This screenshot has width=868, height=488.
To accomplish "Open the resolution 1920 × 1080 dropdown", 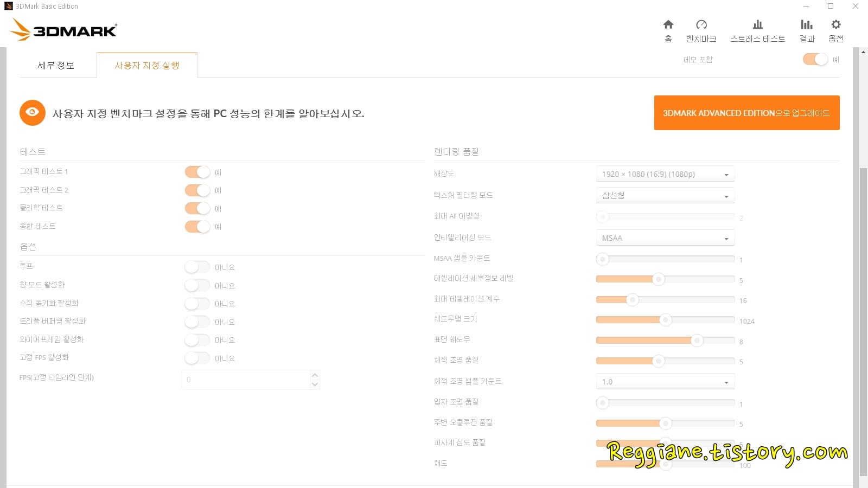I will [x=665, y=174].
